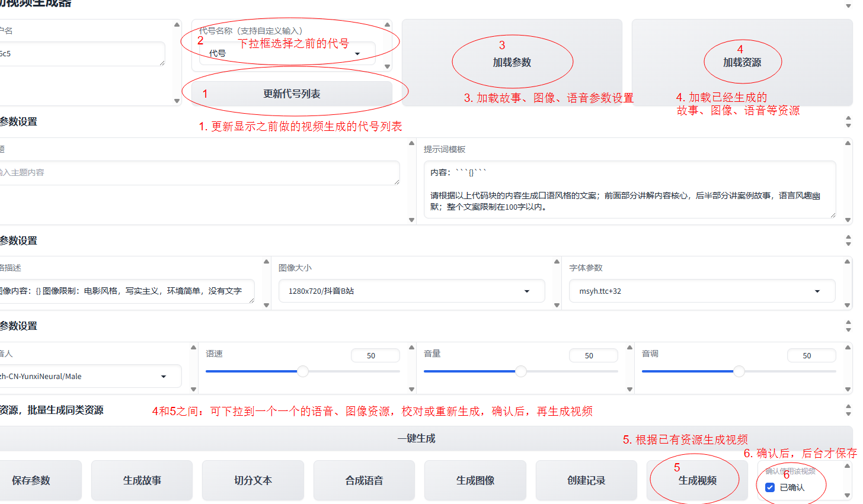This screenshot has width=863, height=504.
Task: Click the 音调 panel scroll-down arrow
Action: (x=848, y=390)
